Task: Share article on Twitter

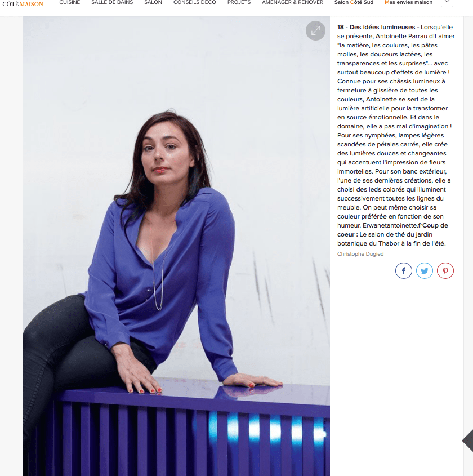Action: (x=424, y=270)
